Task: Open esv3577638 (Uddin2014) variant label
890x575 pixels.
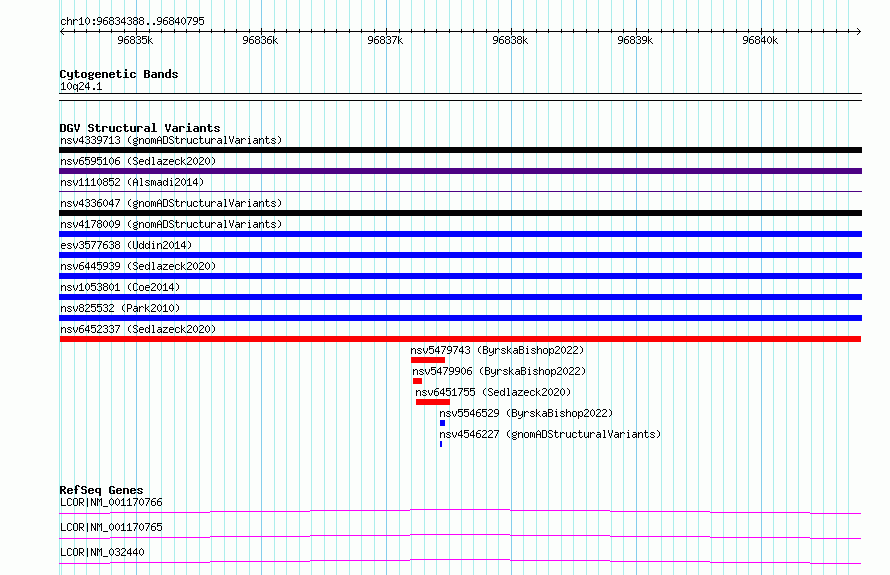Action: tap(126, 245)
